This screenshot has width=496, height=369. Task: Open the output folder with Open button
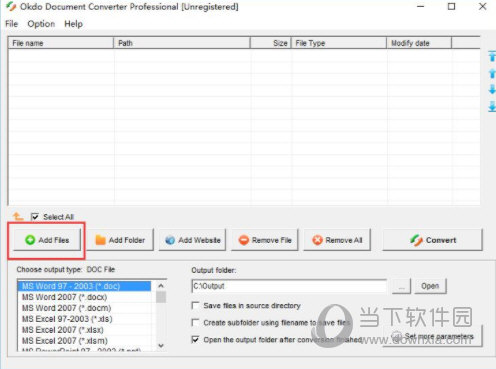tap(430, 286)
